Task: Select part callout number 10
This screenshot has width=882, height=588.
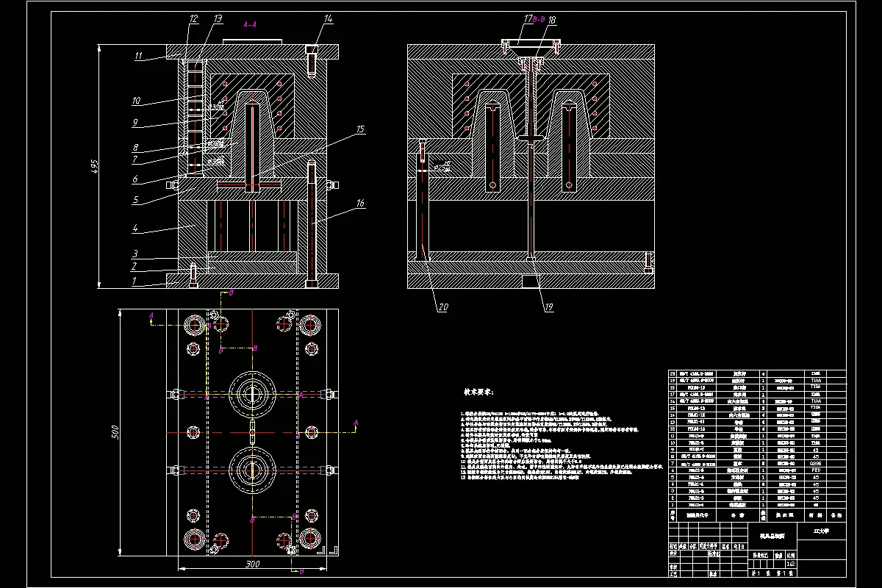Action: click(x=135, y=101)
